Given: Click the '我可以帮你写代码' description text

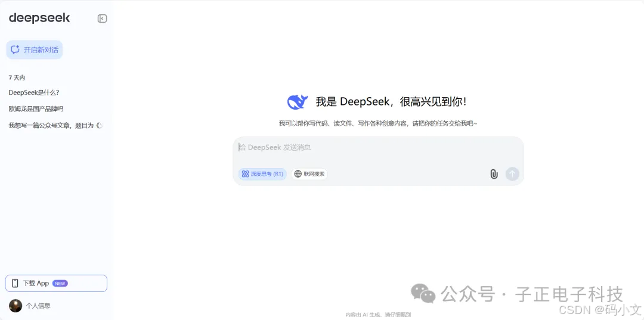Looking at the screenshot, I should click(378, 123).
